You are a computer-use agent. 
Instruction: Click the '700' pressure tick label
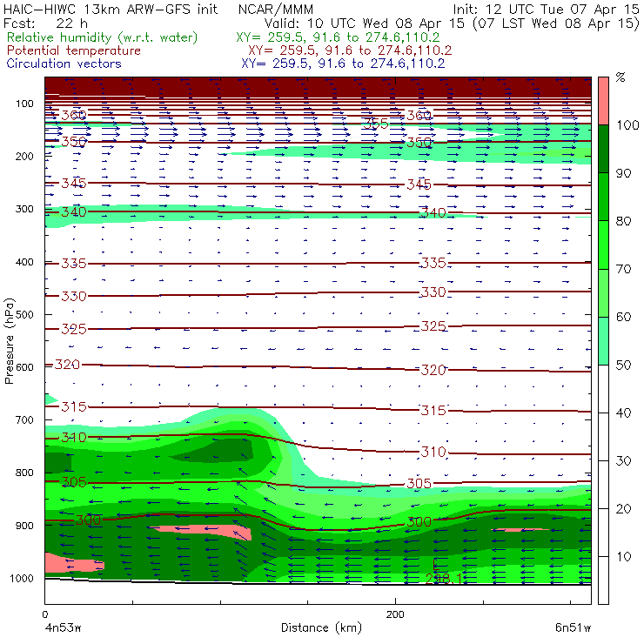click(24, 419)
